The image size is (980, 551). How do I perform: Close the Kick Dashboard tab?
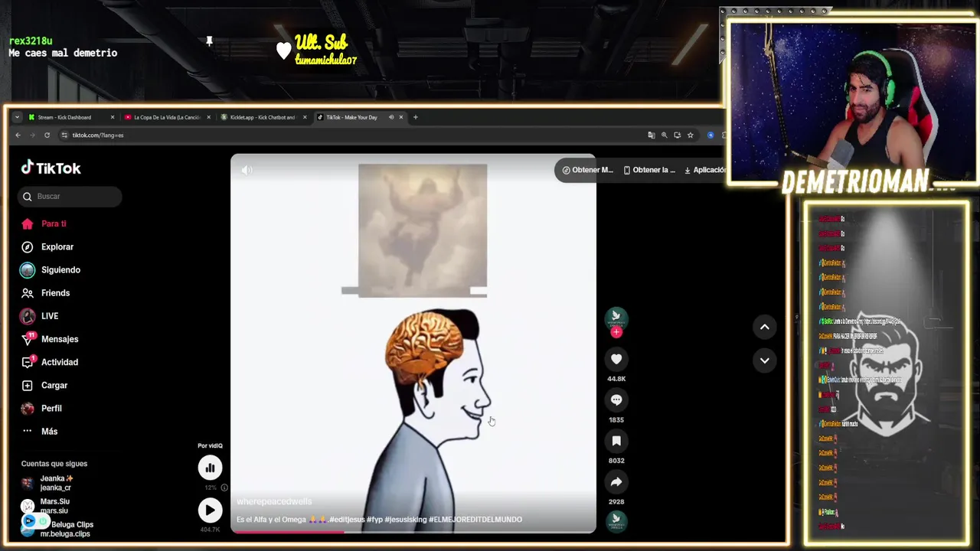113,117
